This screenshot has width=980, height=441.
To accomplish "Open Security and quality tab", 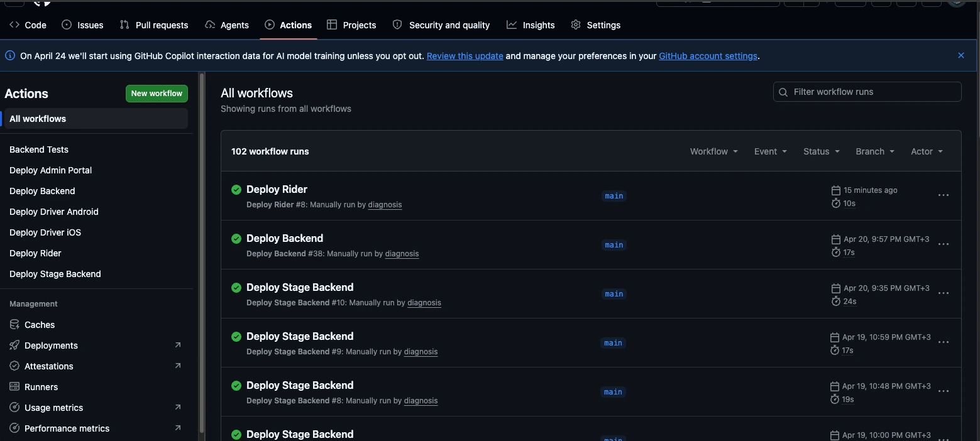I will click(x=441, y=25).
